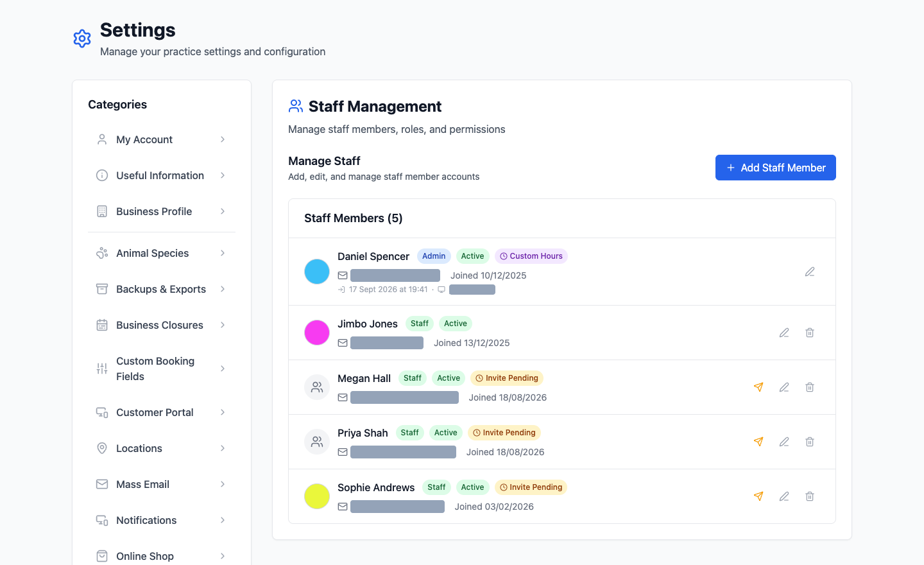This screenshot has height=565, width=924.
Task: Click the "Staff Members (5)" heading
Action: pos(354,218)
